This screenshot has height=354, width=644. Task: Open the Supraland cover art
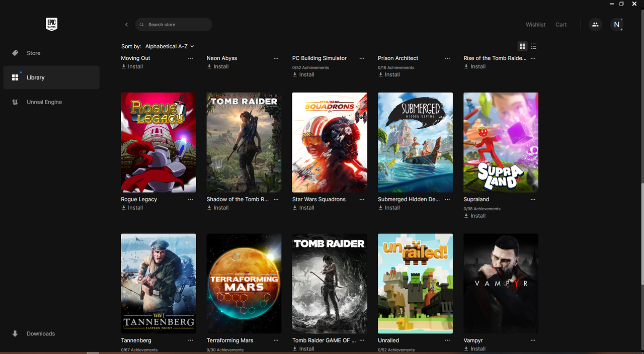(x=501, y=142)
